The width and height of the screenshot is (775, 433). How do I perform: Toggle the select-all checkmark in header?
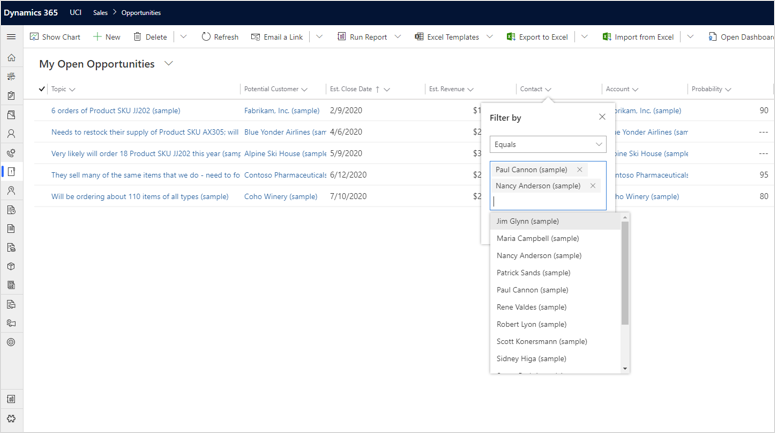click(42, 89)
